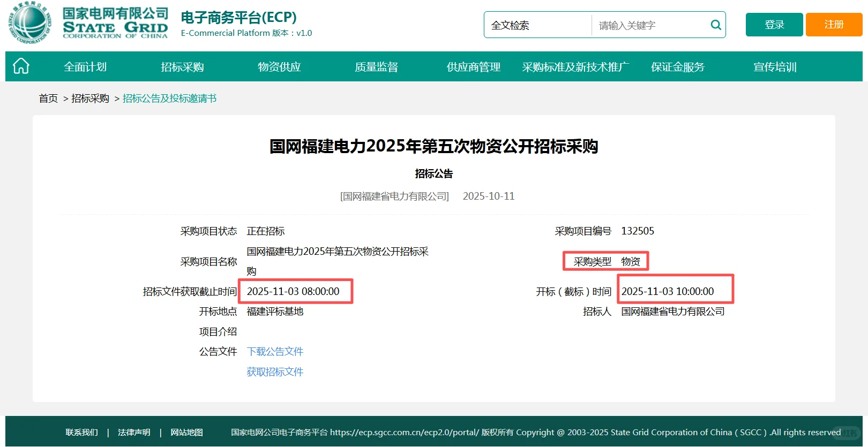Click the 采购项目状态 label
This screenshot has width=868, height=447.
point(208,231)
